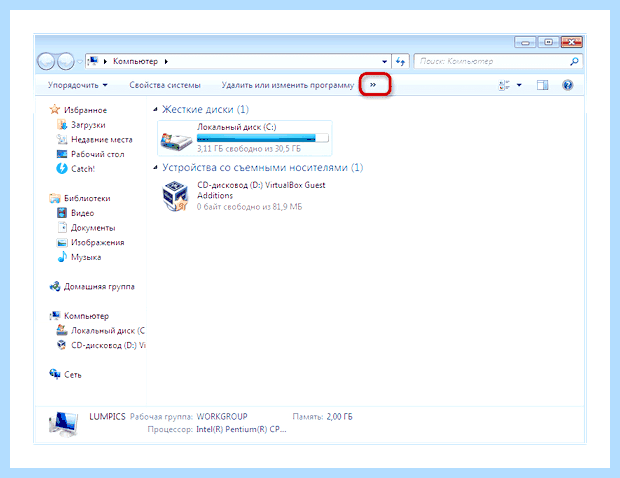Image resolution: width=620 pixels, height=478 pixels.
Task: Click the Недавние места icon
Action: point(62,139)
